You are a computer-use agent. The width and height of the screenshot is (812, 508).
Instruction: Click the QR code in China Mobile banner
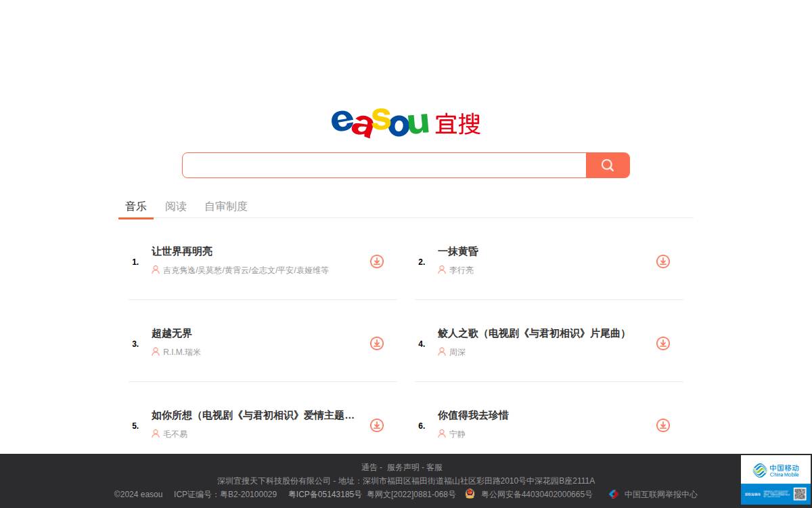coord(800,494)
